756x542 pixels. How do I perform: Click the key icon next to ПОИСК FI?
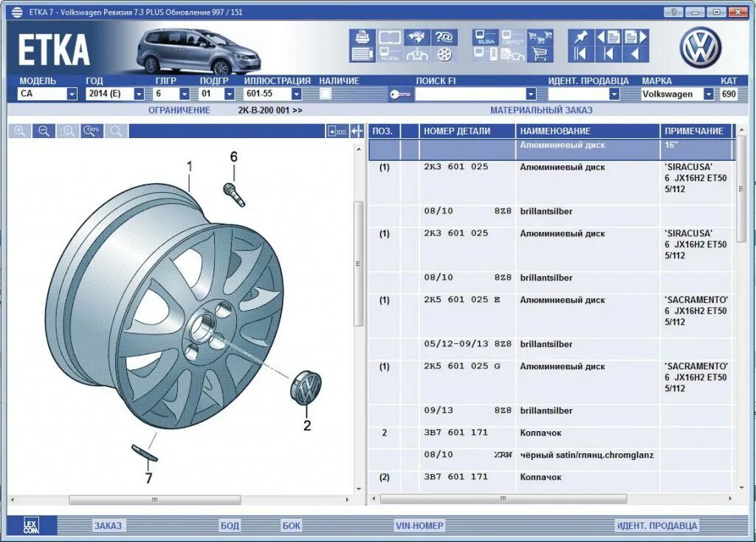(400, 94)
